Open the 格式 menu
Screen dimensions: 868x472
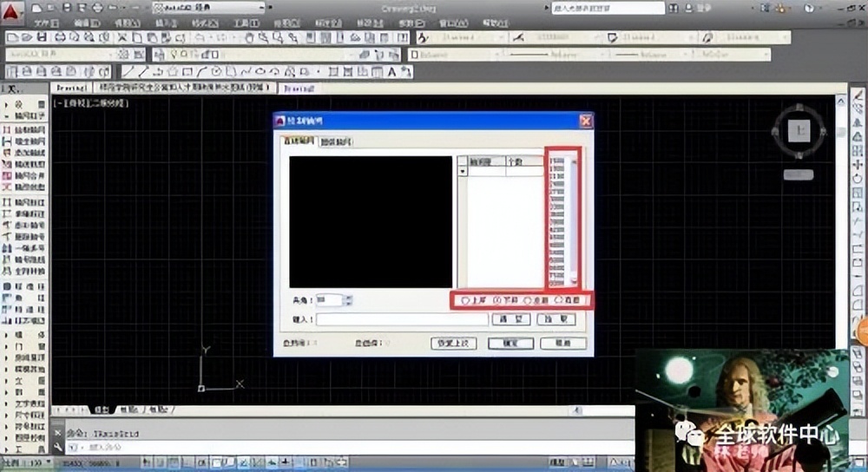click(x=205, y=23)
